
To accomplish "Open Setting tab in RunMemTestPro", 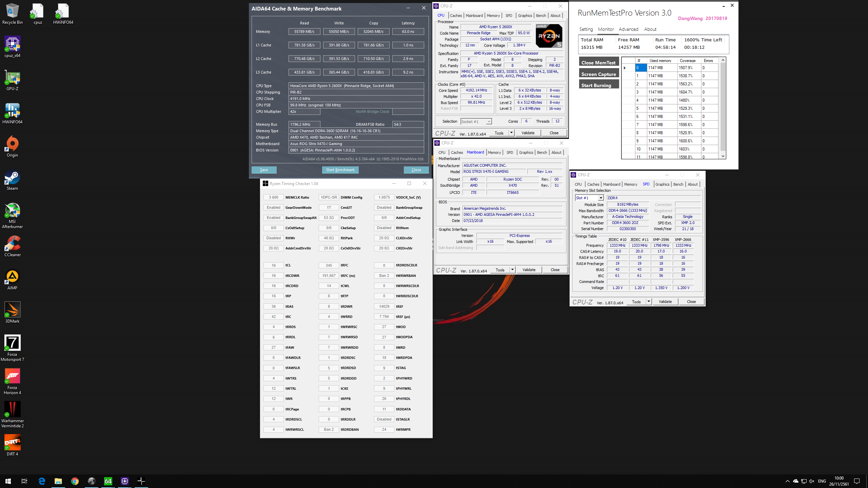I will [x=586, y=29].
